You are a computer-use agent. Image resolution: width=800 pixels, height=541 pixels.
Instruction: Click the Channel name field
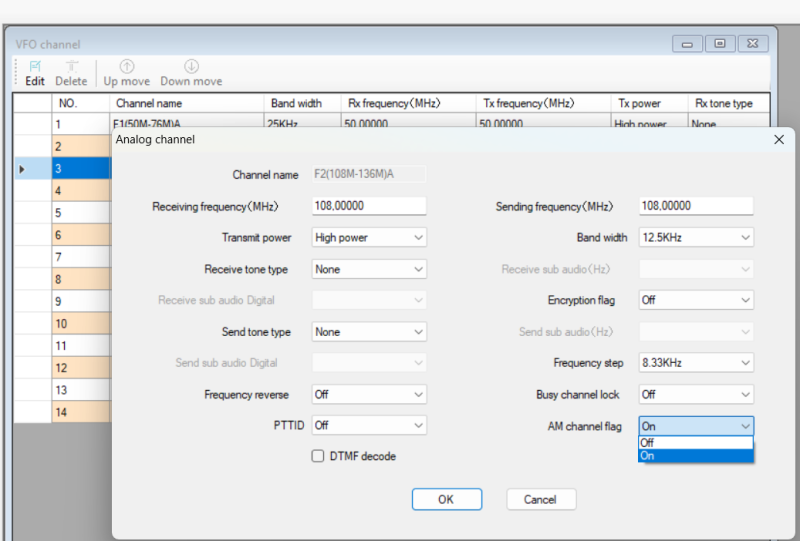pos(369,174)
